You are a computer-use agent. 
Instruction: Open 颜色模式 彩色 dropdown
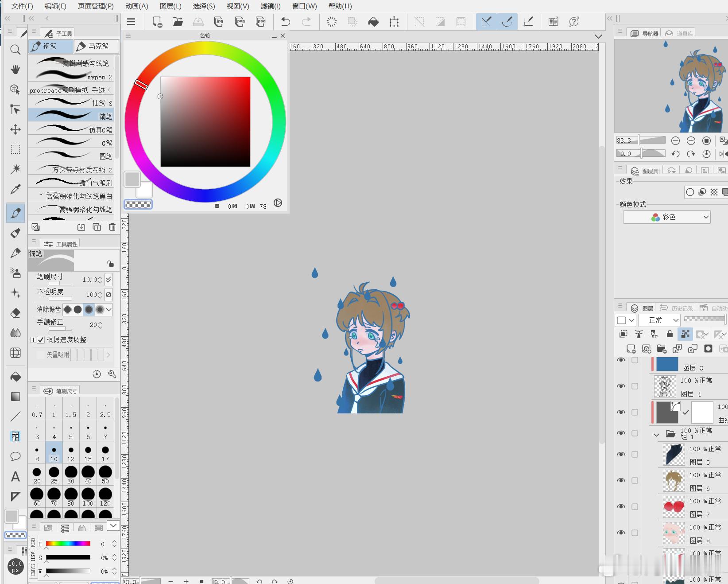coord(666,217)
